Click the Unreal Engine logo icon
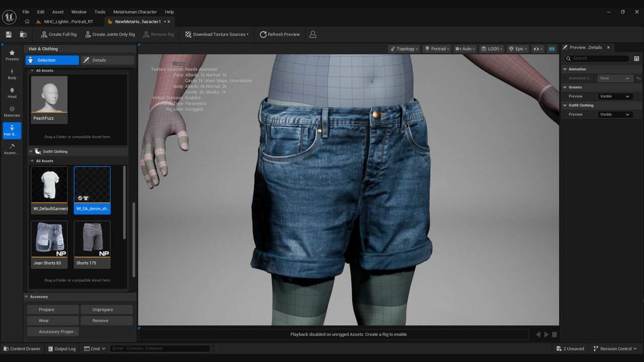 pos(9,17)
